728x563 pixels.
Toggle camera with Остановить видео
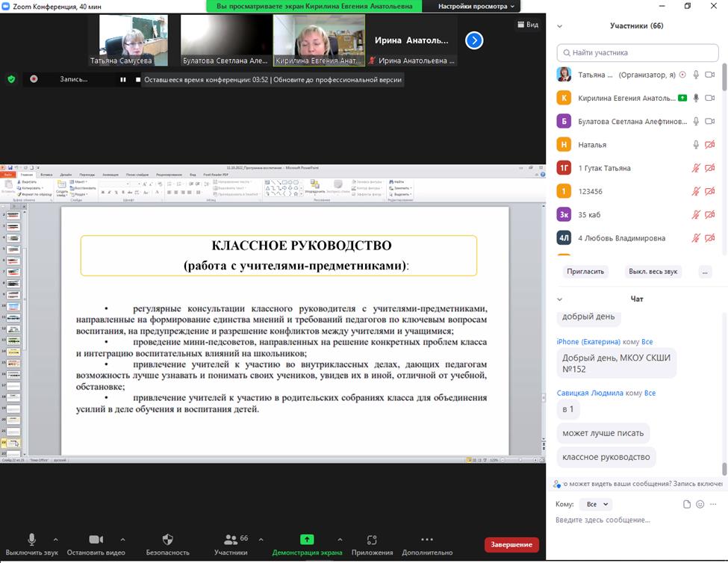pos(96,539)
